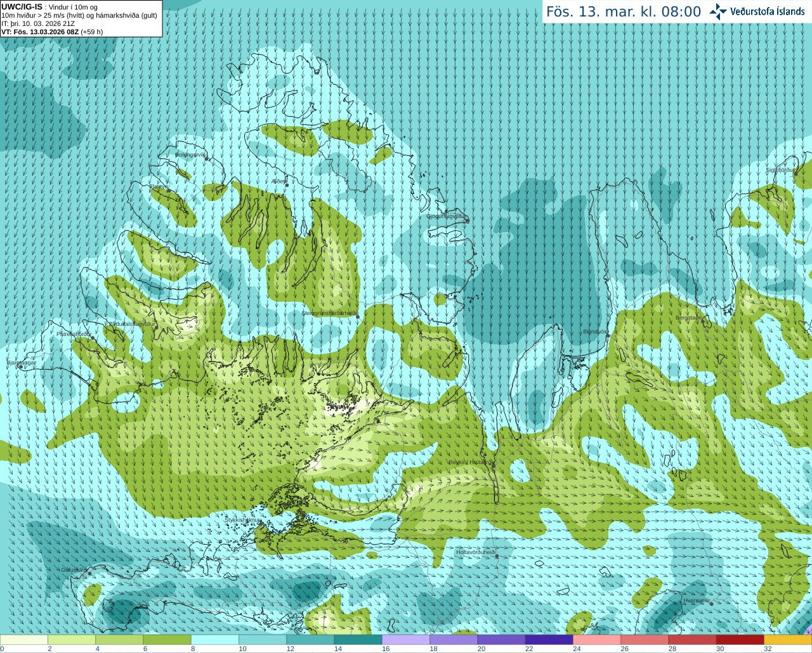Click the 4–6 m/s legend swatch

click(x=119, y=640)
